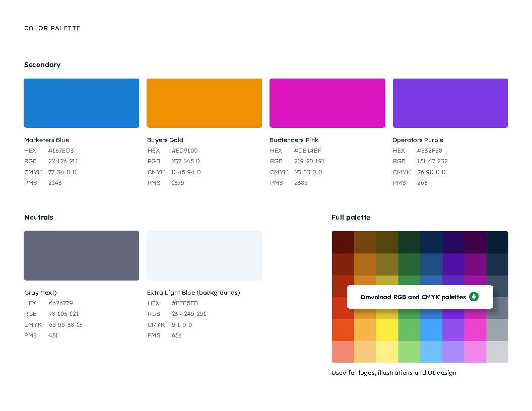Pick the bright pink cell in full palette

(x=475, y=330)
